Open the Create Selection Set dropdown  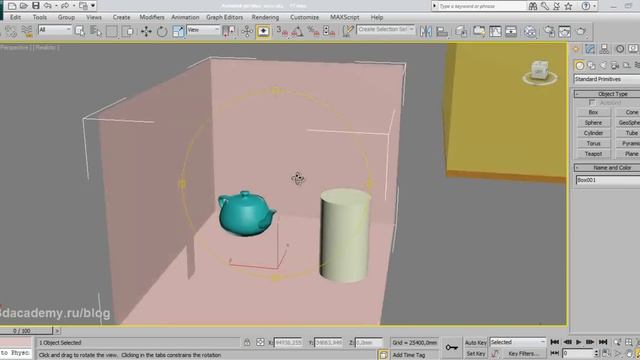point(386,30)
